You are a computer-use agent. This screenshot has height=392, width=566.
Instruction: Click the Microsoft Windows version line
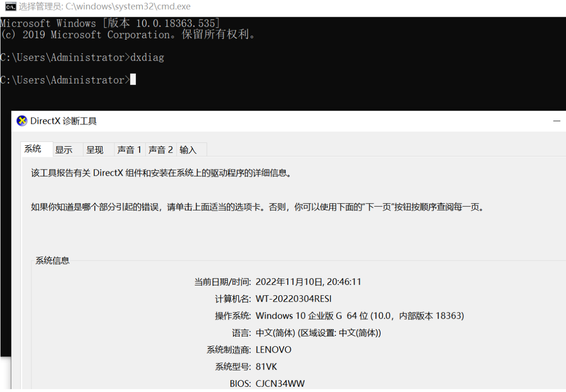110,23
